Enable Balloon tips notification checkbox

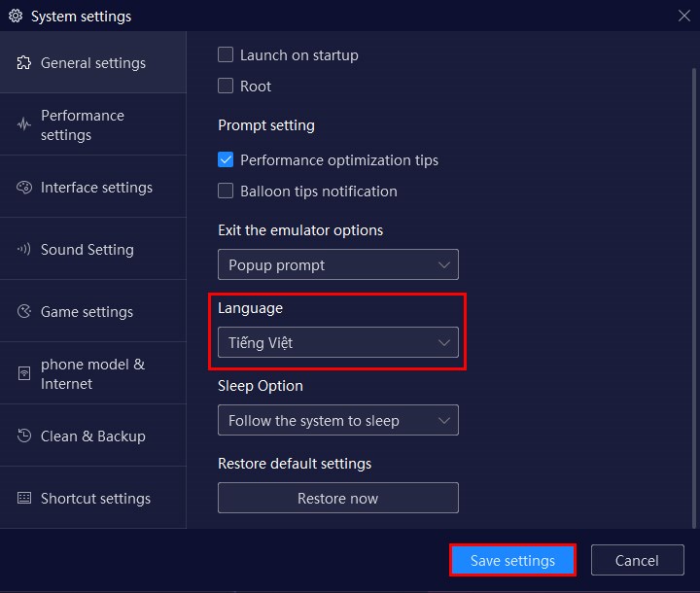[x=226, y=192]
